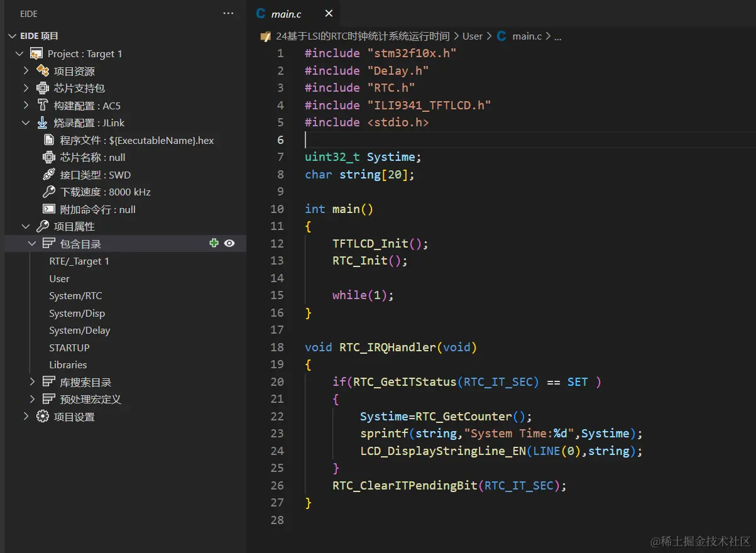This screenshot has width=756, height=553.
Task: Click LCD_DisplayStringLine_EN on line 24
Action: 443,451
